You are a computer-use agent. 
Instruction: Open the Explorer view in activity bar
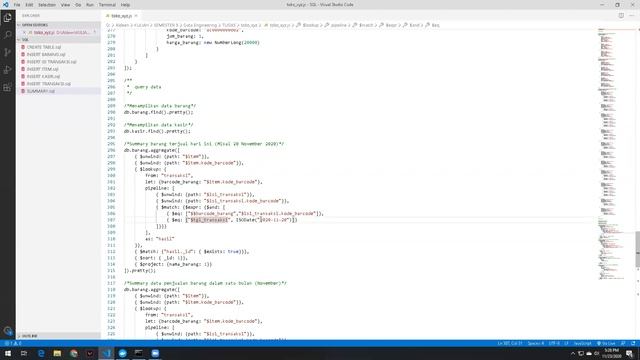tap(7, 18)
